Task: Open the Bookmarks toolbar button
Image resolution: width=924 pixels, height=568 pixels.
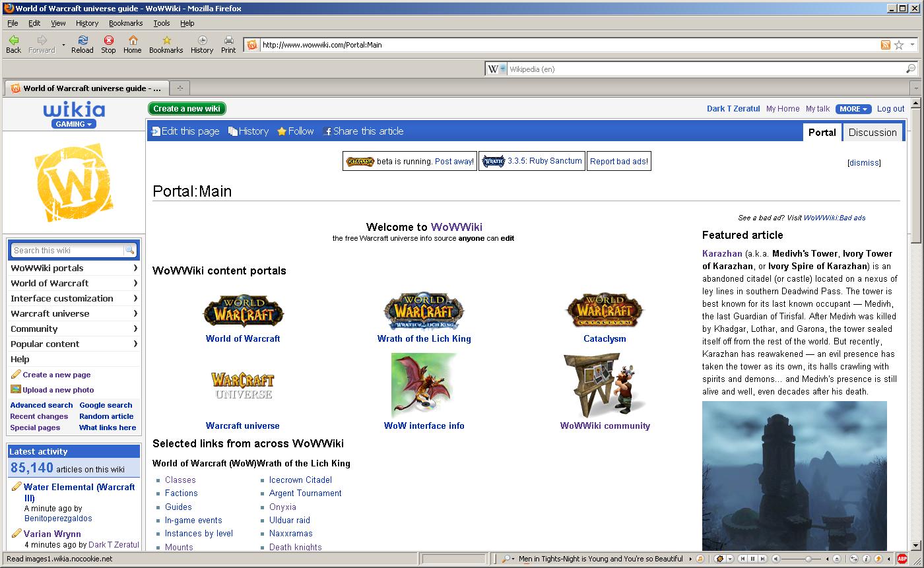Action: pyautogui.click(x=166, y=45)
